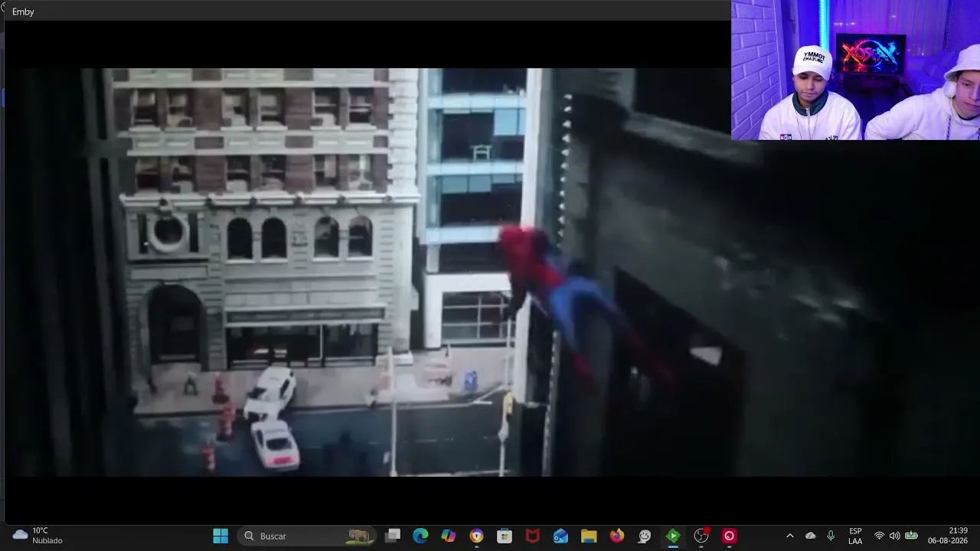Open the red McAfee shield icon
Viewport: 980px width, 551px height.
[x=533, y=536]
